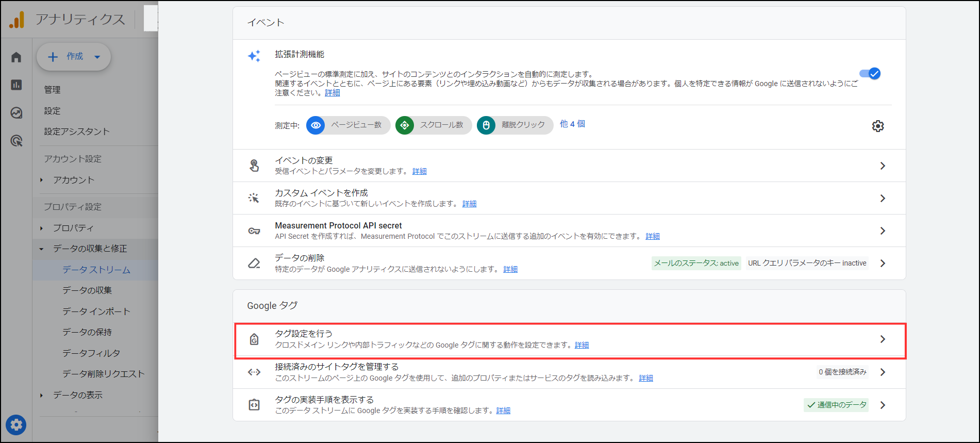Open 詳細 link in データの削除 row
Image resolution: width=980 pixels, height=443 pixels.
[x=510, y=269]
